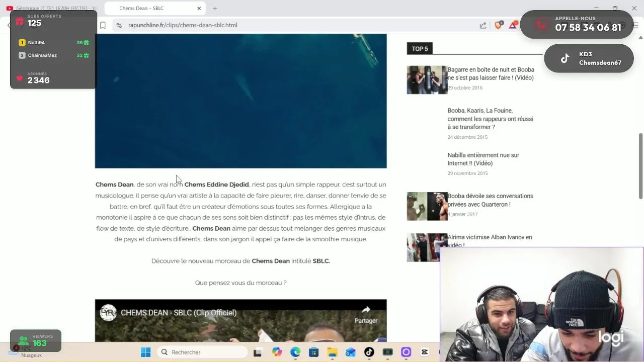The width and height of the screenshot is (644, 362).
Task: Click bold SBLC. title in the article text
Action: [x=321, y=261]
